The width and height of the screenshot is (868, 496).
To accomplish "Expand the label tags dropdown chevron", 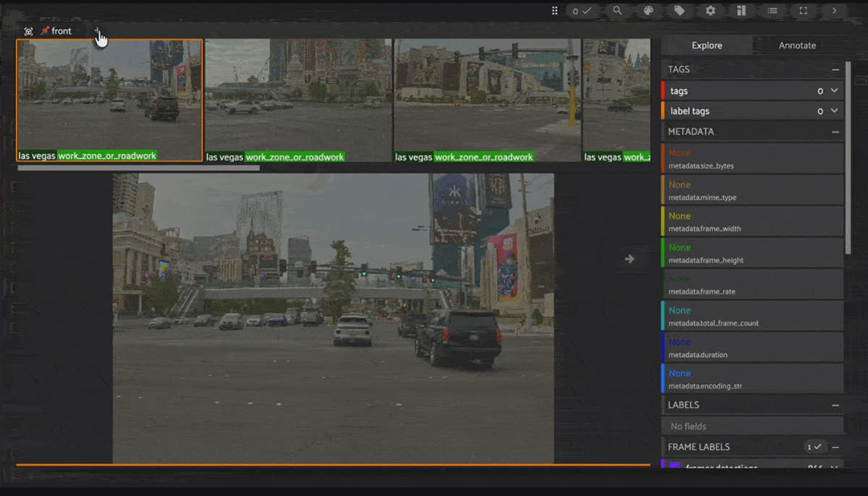I will pos(834,111).
